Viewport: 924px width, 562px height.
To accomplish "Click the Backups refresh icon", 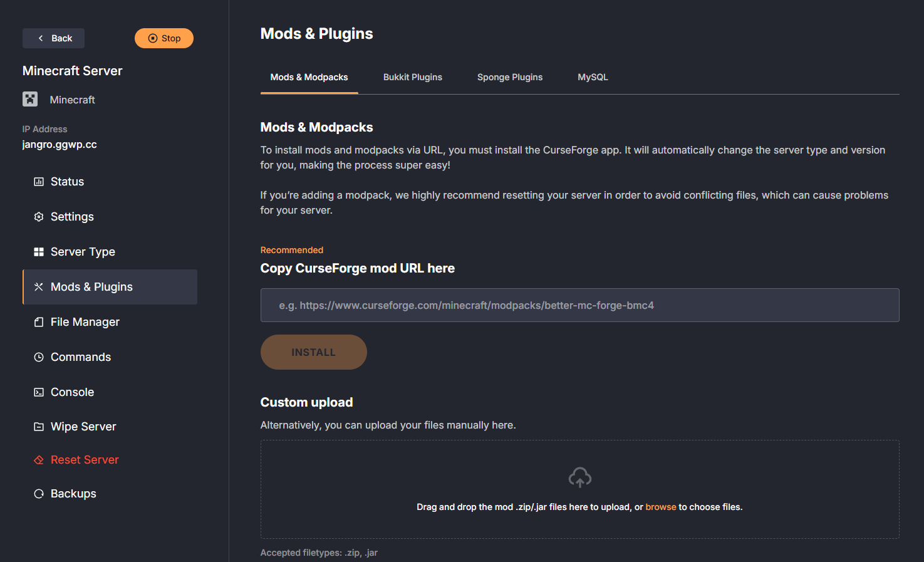I will coord(39,493).
